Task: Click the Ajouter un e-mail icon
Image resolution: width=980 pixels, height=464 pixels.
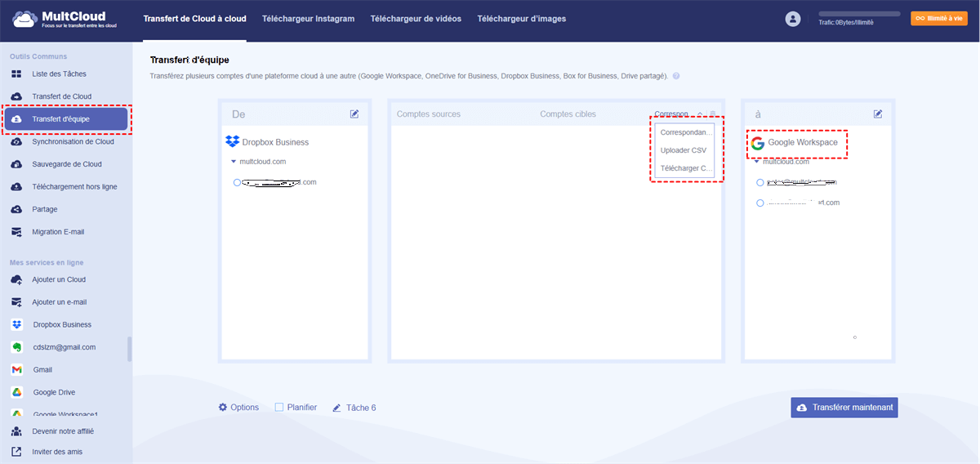Action: 16,302
